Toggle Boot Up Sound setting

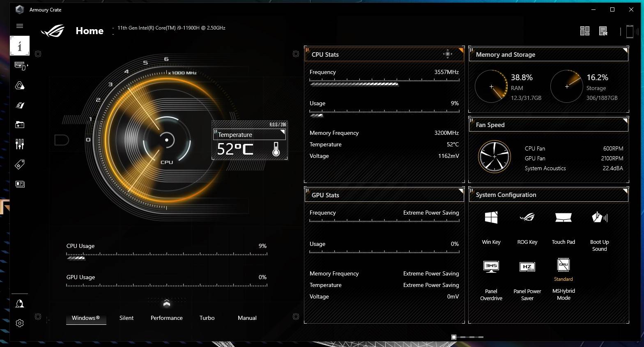coord(599,218)
